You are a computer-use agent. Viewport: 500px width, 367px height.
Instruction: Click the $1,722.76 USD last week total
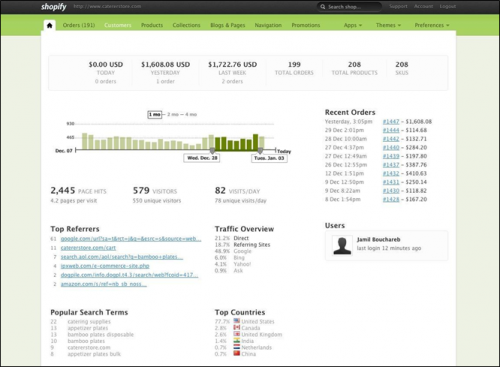[x=233, y=65]
